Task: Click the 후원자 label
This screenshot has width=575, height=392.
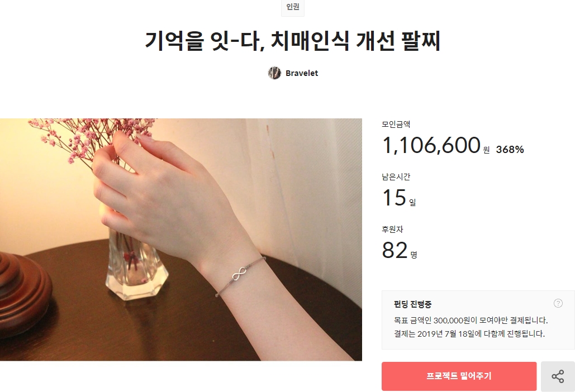Action: [x=392, y=230]
